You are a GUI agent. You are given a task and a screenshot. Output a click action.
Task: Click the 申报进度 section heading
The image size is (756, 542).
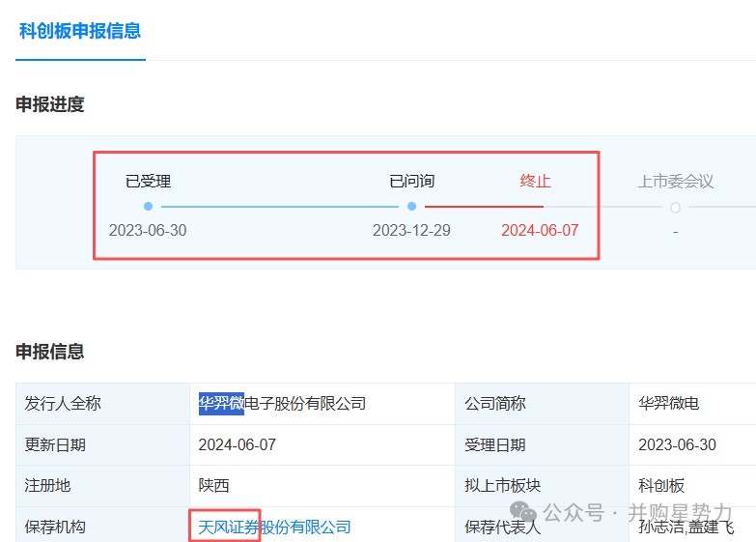click(50, 104)
